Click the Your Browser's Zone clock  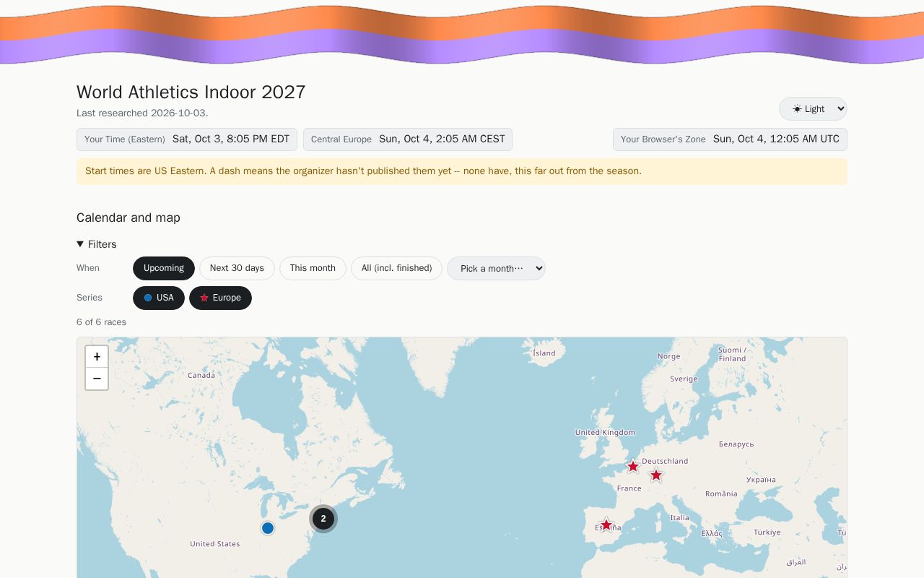730,139
